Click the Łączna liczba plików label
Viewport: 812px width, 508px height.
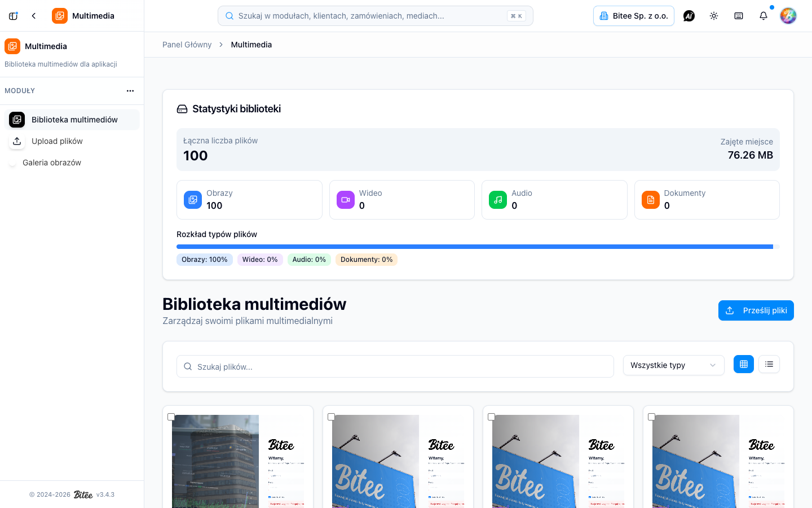(x=220, y=141)
